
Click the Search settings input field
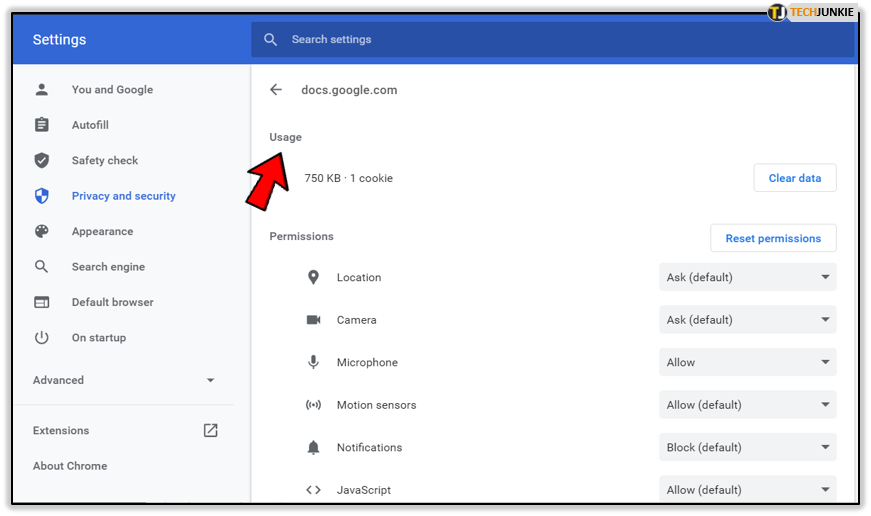tap(553, 39)
